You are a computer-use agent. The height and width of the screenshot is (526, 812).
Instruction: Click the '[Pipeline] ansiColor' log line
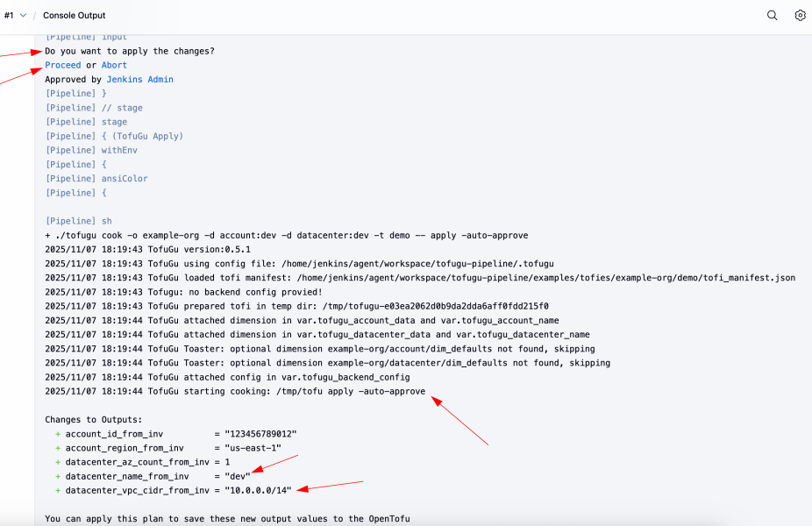[96, 179]
